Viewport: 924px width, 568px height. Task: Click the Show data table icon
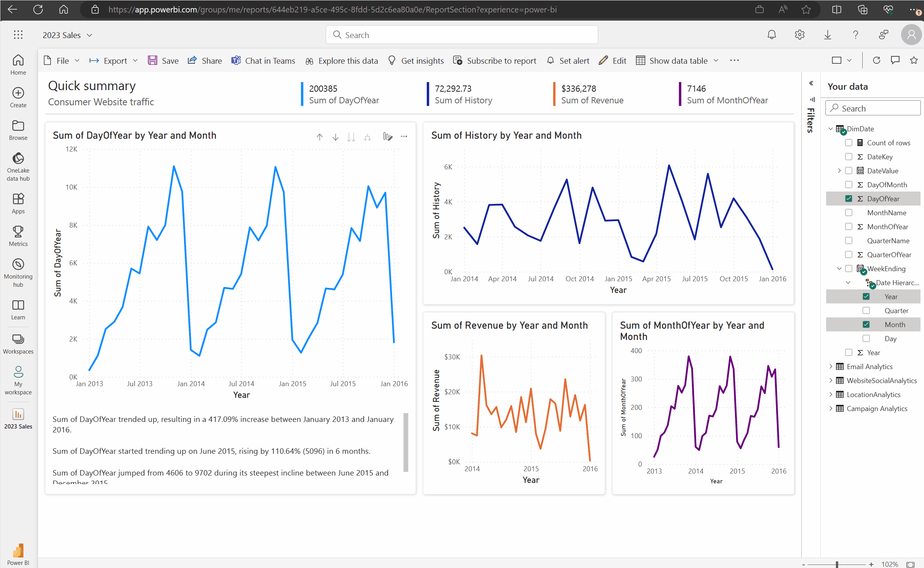(639, 61)
